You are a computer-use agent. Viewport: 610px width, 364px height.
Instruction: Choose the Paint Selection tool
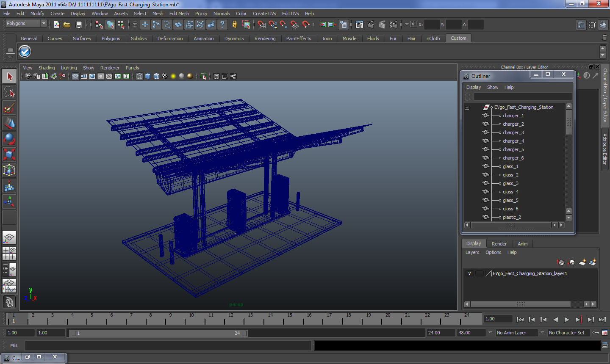[x=9, y=108]
